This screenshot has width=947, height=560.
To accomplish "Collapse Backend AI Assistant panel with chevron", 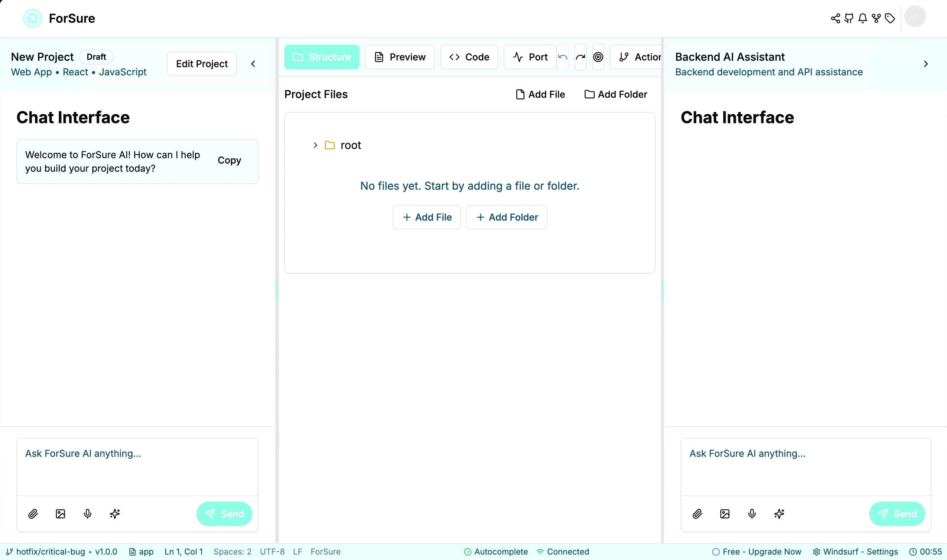I will [926, 64].
